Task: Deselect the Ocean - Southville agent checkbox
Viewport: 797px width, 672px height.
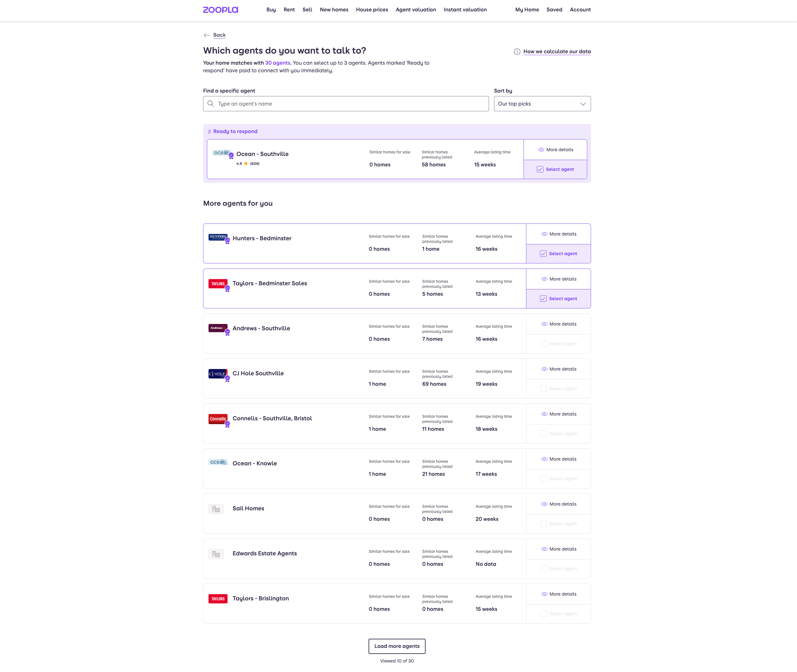Action: tap(540, 170)
